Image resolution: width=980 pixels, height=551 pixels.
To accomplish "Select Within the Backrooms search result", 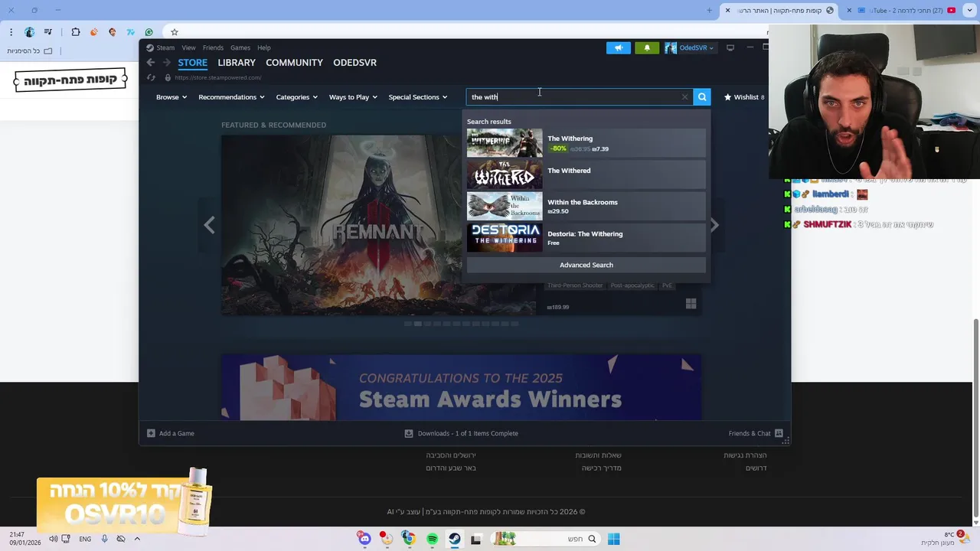I will point(586,207).
